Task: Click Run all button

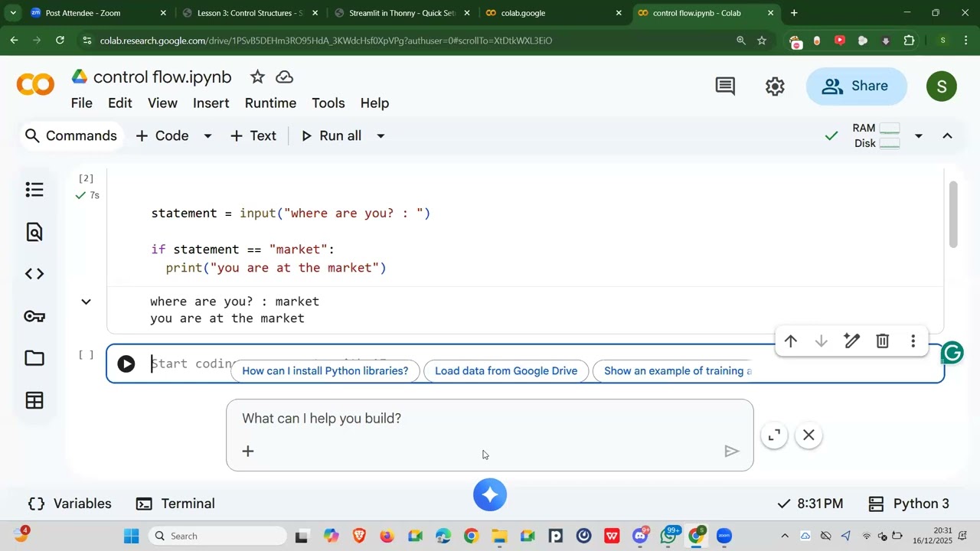Action: (332, 136)
